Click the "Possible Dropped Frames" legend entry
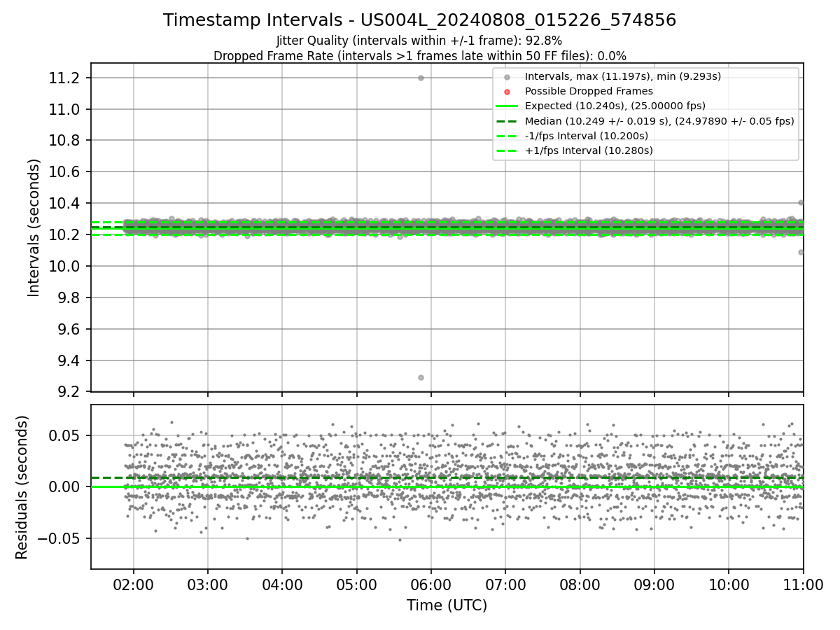 [589, 91]
